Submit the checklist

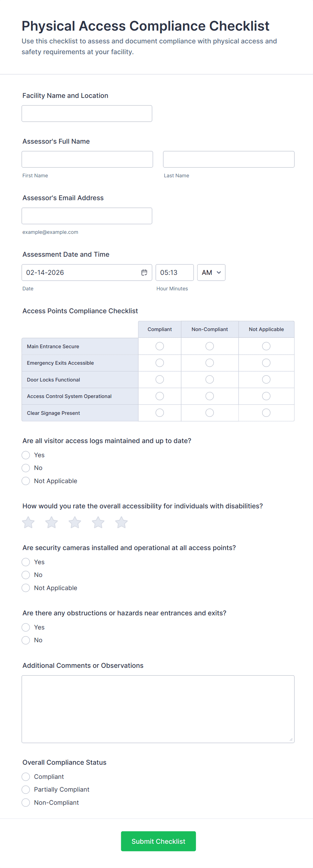[159, 841]
